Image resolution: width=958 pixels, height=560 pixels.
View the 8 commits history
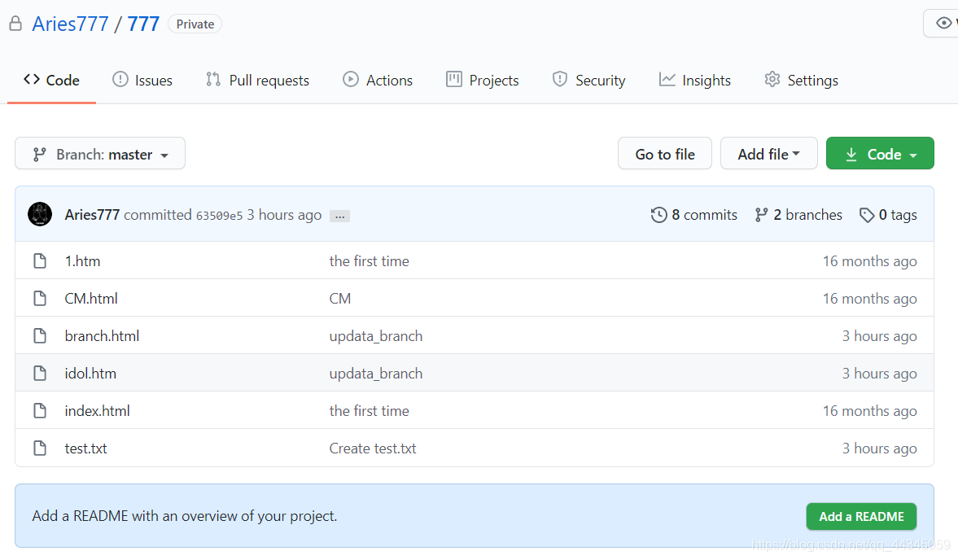pyautogui.click(x=694, y=215)
